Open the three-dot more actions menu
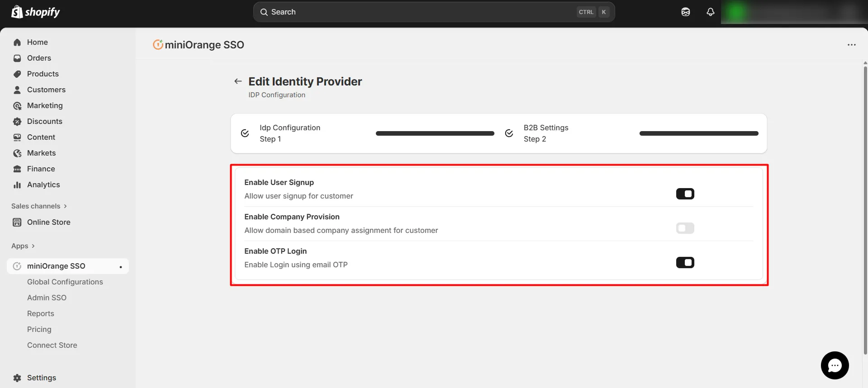This screenshot has height=388, width=868. click(x=852, y=45)
